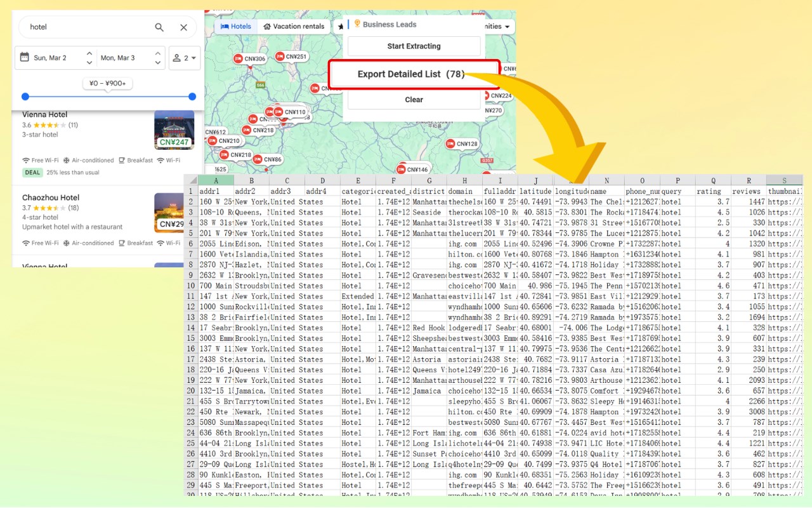Click the DEAL badge on Vienna Hotel
This screenshot has width=812, height=508.
(x=32, y=172)
